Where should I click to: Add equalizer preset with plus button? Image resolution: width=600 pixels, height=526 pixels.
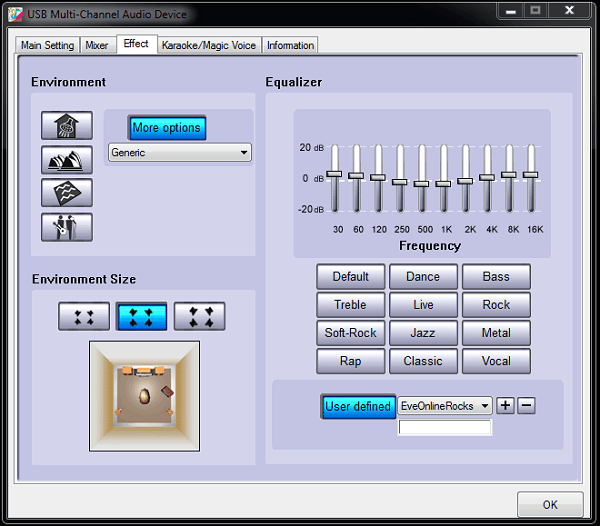coord(505,405)
